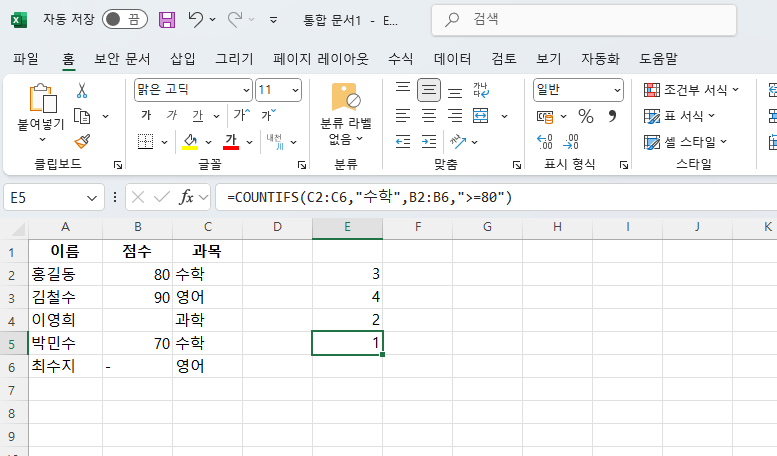Open the 셀 스타일 menu
This screenshot has width=777, height=456.
[x=685, y=142]
